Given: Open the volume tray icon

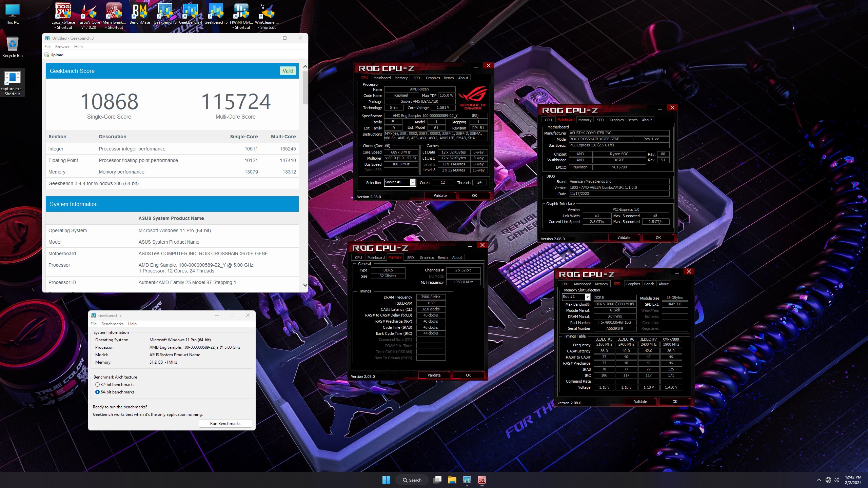Looking at the screenshot, I should [836, 480].
